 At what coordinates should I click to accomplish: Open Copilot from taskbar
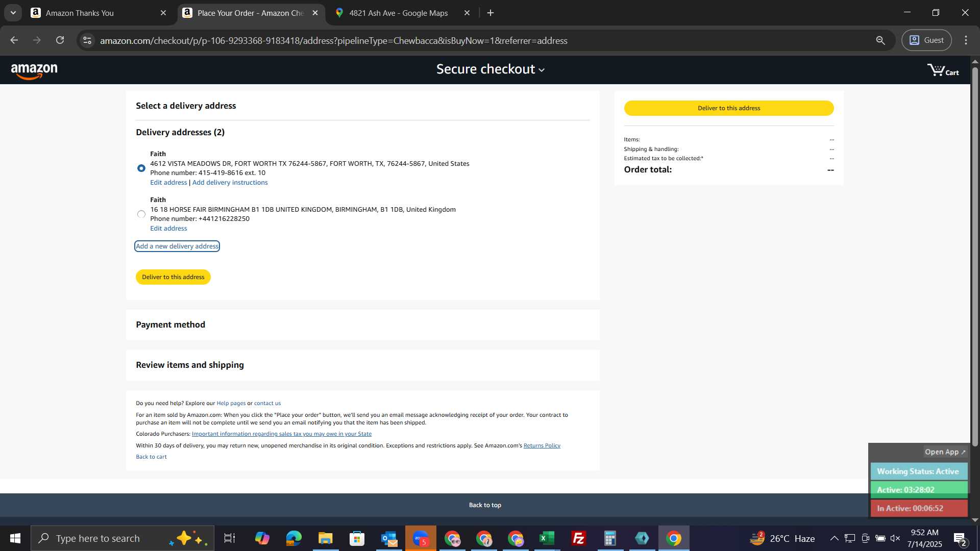tap(262, 538)
